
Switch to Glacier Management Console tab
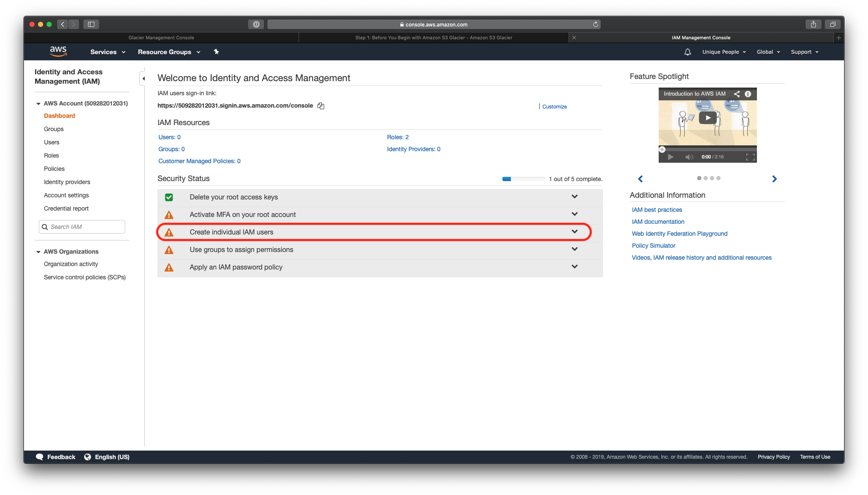161,38
